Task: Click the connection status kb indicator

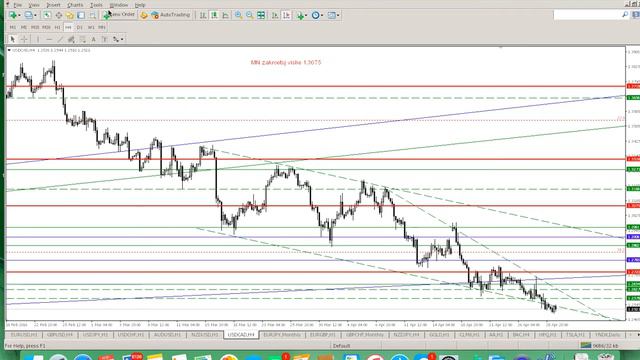Action: tap(600, 346)
